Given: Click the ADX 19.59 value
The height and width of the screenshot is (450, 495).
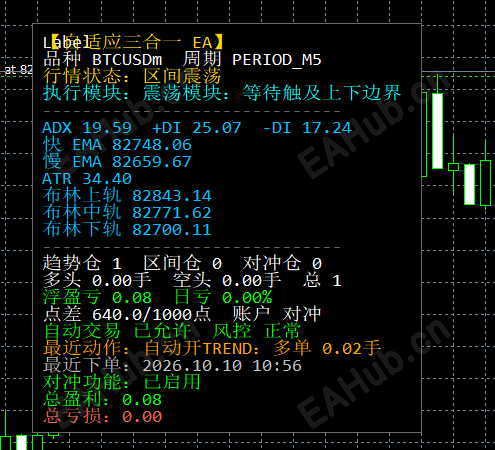Looking at the screenshot, I should 87,128.
